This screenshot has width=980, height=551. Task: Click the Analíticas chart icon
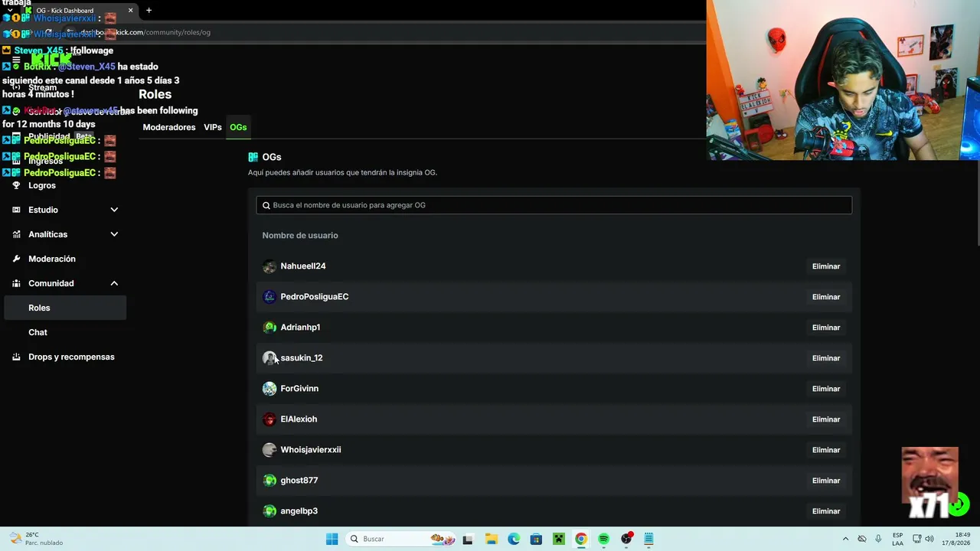coord(16,234)
